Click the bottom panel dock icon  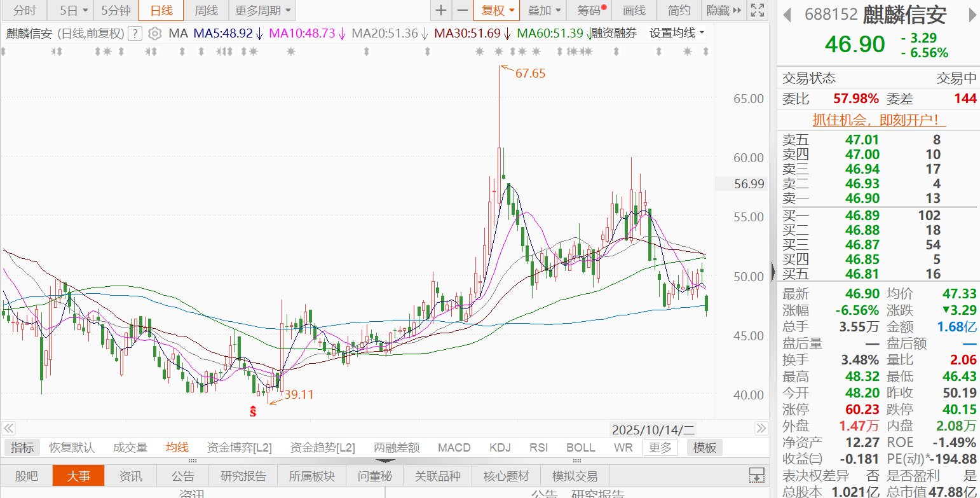click(x=756, y=475)
